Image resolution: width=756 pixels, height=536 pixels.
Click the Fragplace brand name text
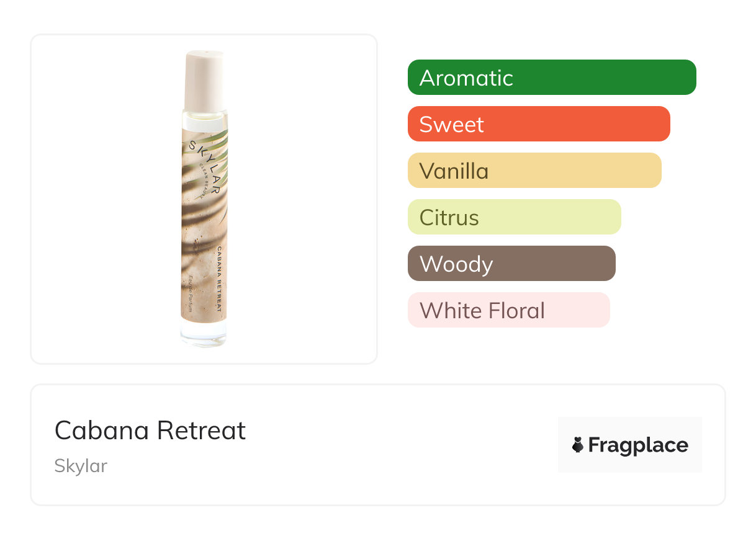click(x=637, y=445)
